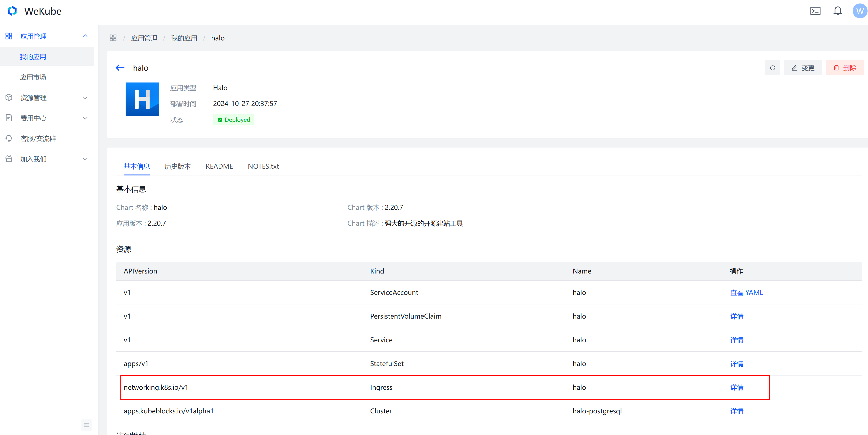Click the halo-postgresql name cell

point(597,411)
